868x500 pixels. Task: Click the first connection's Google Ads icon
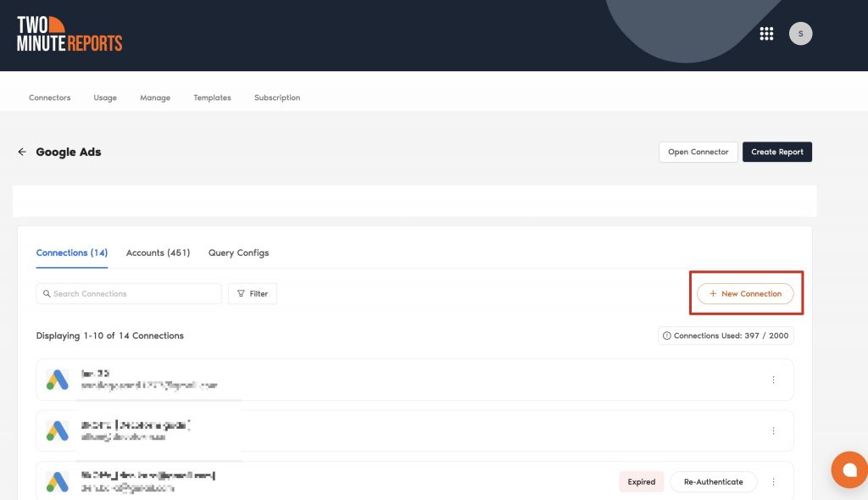(x=58, y=380)
